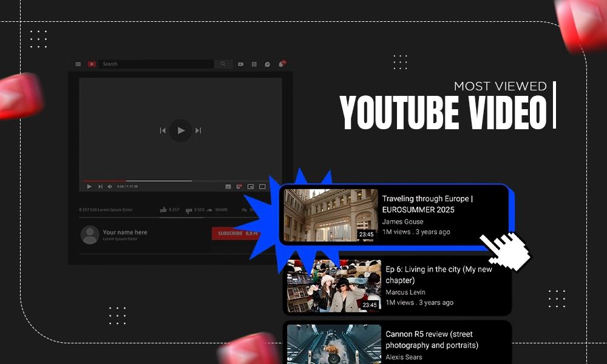Click the red SUBSCRIBE button

[x=236, y=233]
